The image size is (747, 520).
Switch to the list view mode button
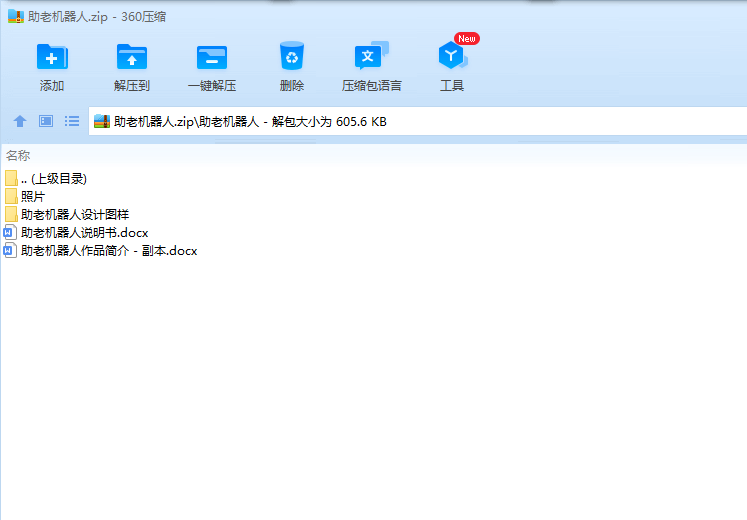coord(72,121)
